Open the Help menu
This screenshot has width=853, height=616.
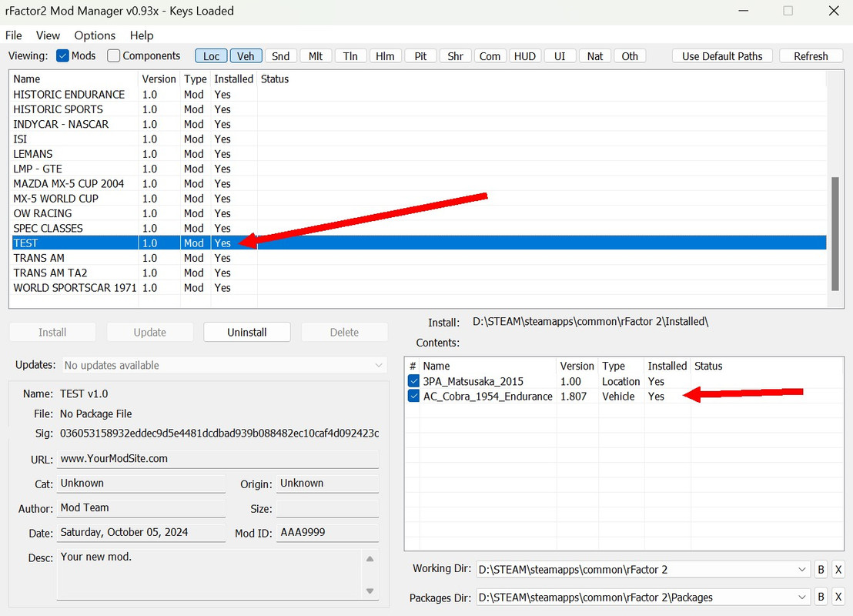142,35
